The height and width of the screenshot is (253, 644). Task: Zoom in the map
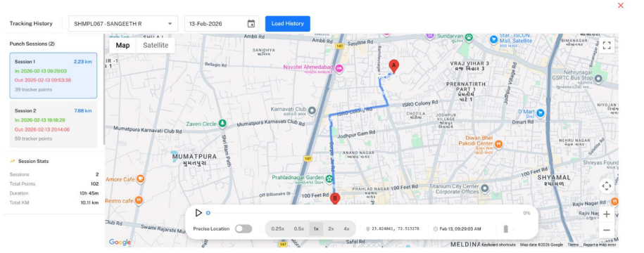607,214
